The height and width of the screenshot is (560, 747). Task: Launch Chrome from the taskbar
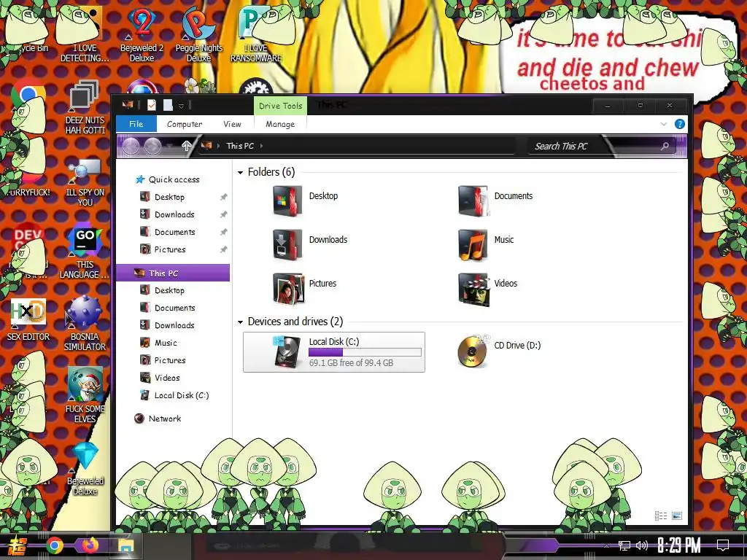pos(54,545)
